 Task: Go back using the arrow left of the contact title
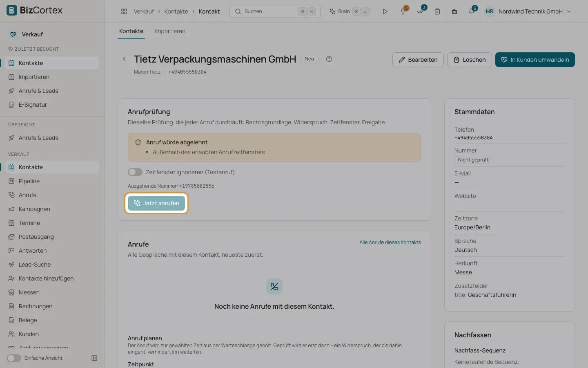pos(124,59)
